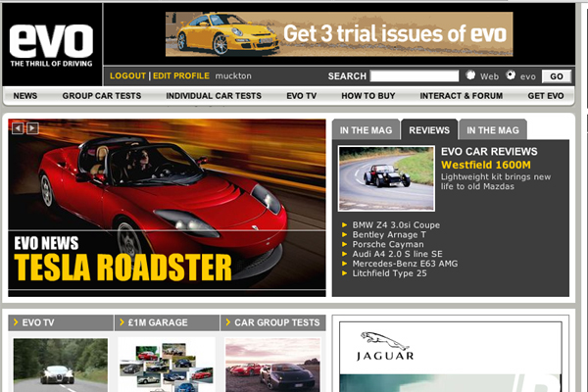Focus the SEARCH text field
Image resolution: width=588 pixels, height=392 pixels.
(415, 76)
